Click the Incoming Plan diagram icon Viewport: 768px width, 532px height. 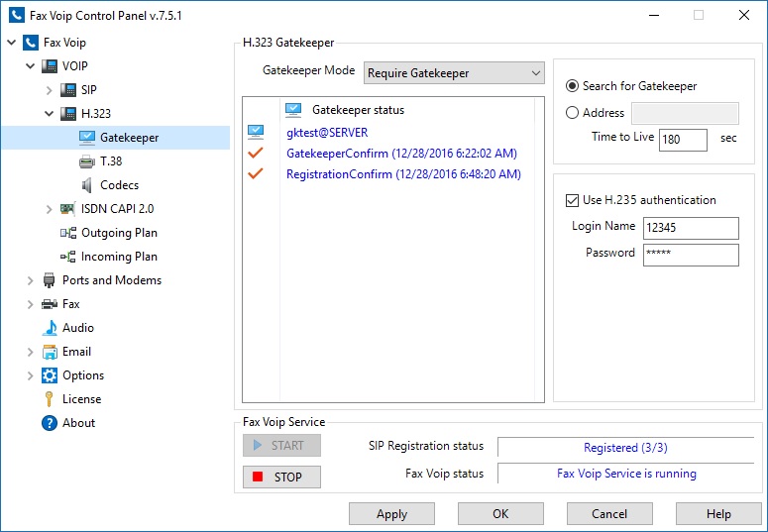tap(68, 257)
